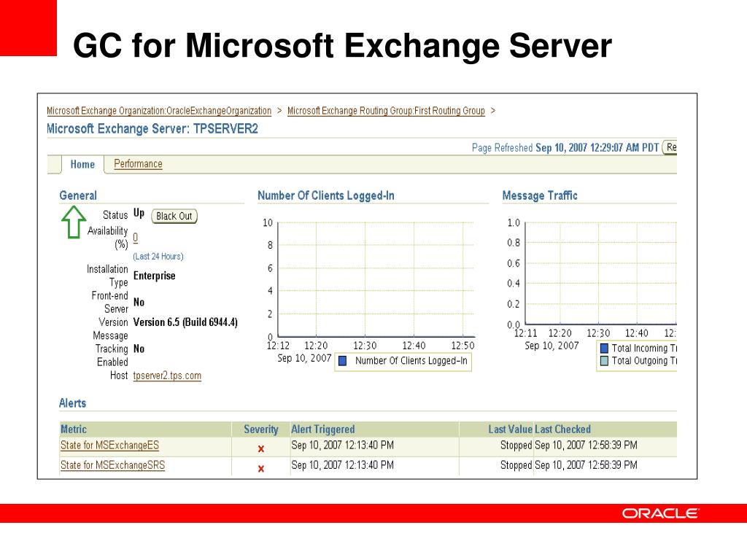The width and height of the screenshot is (747, 560).
Task: Click the General section heading
Action: (78, 195)
